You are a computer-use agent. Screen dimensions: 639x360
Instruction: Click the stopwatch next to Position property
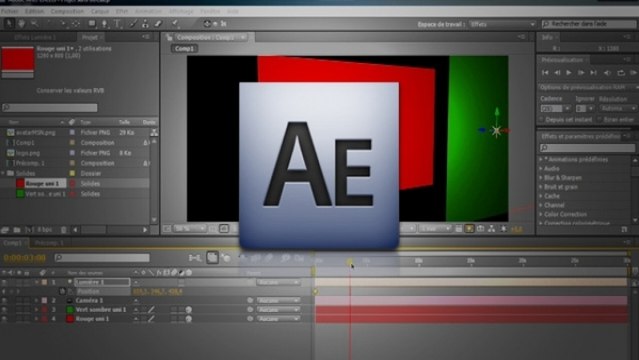pyautogui.click(x=62, y=292)
